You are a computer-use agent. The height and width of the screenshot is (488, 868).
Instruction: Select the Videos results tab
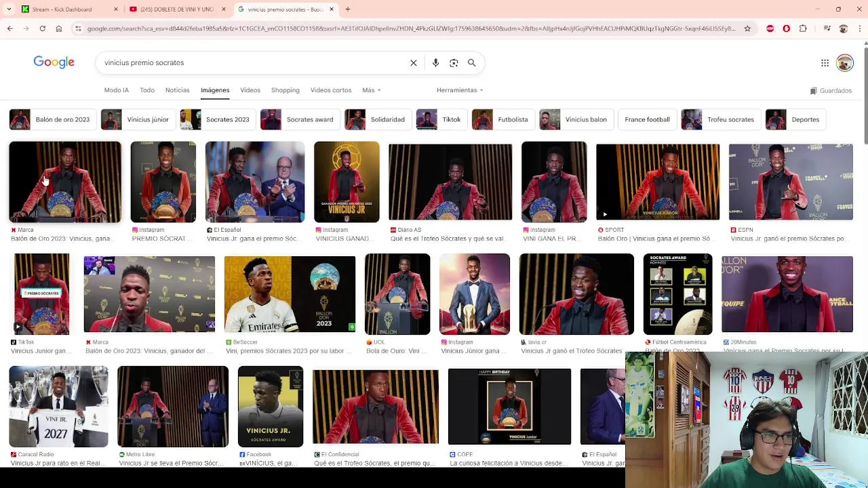pos(250,90)
